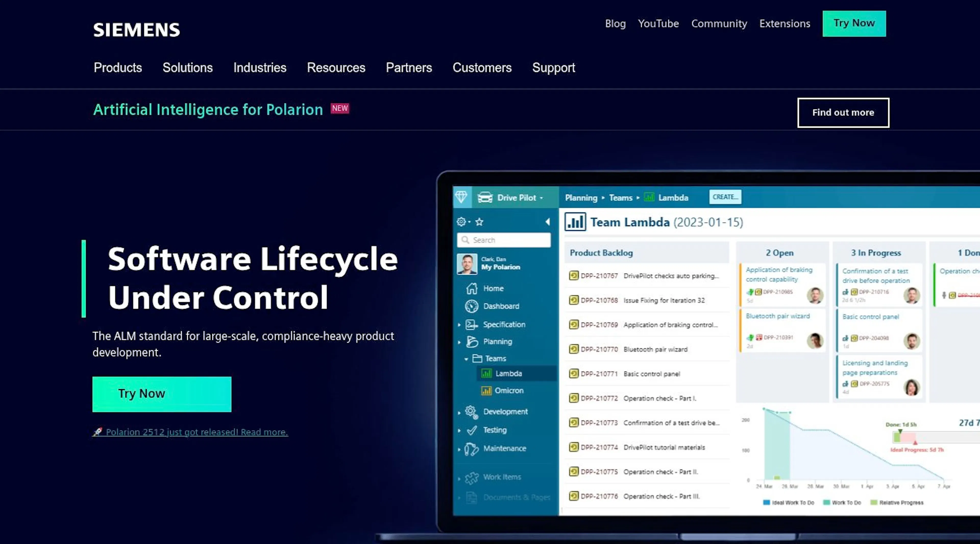Collapse the Teams folder
980x544 pixels.
click(x=466, y=359)
